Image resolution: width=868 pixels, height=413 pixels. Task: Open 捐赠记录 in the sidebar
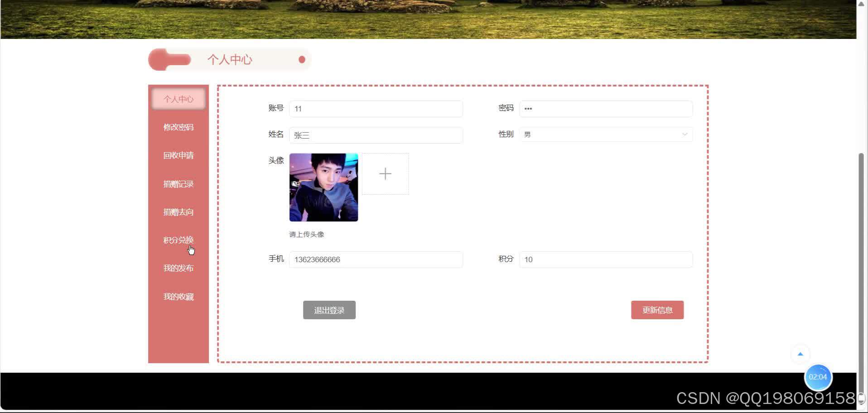pos(178,184)
